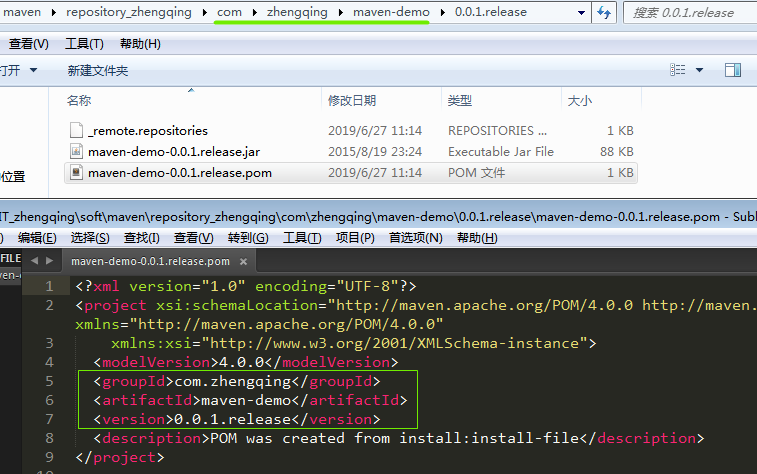The height and width of the screenshot is (474, 757).
Task: Click '0.0.1.release' version value in editor
Action: tap(233, 419)
